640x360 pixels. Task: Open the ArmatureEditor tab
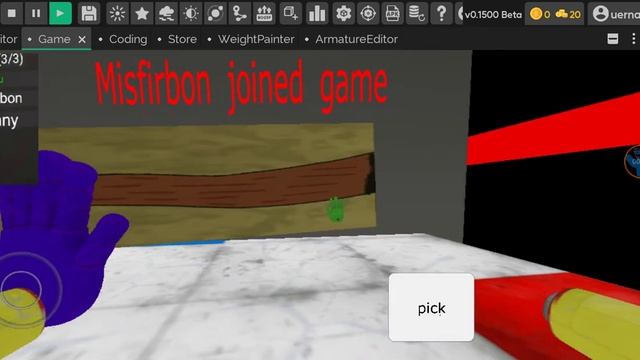click(356, 39)
